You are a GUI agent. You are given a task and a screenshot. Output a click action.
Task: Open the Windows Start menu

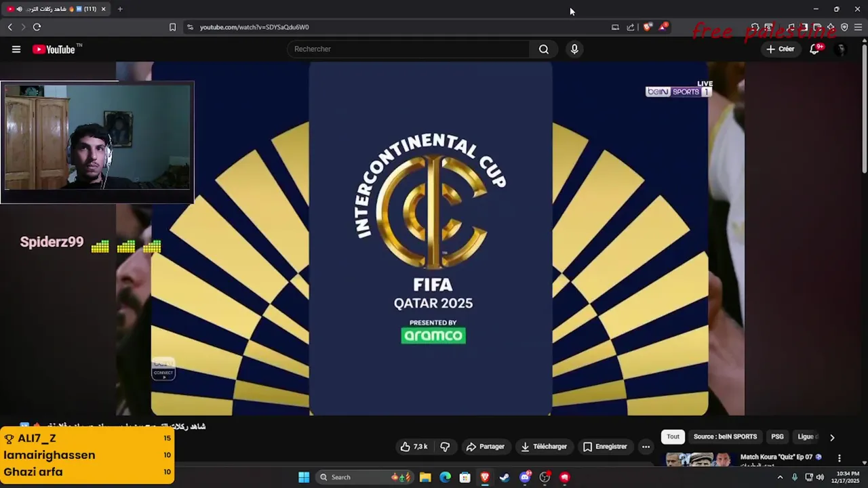click(x=304, y=477)
